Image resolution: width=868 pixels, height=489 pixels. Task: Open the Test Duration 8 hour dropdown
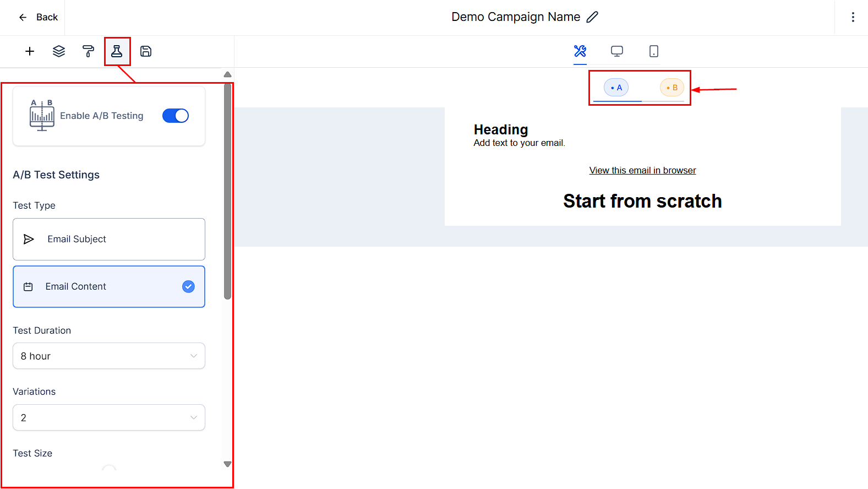(x=109, y=356)
